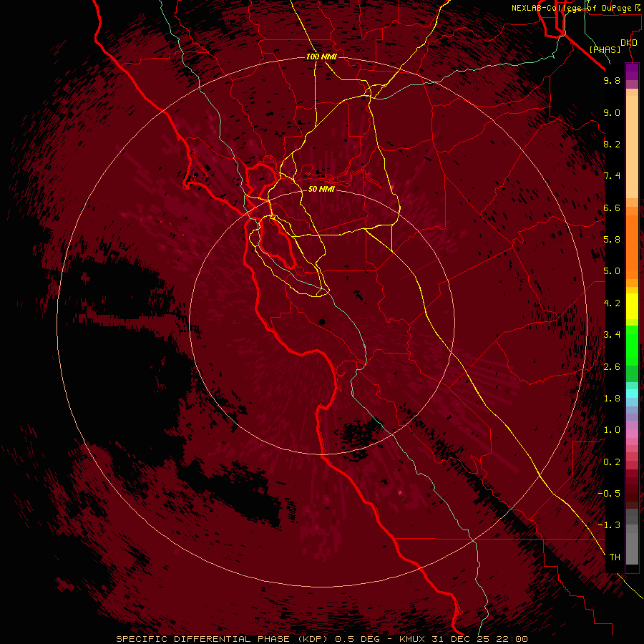Screen dimensions: 644x644
Task: Click the -1.3 value on the color scale
Action: pyautogui.click(x=609, y=525)
